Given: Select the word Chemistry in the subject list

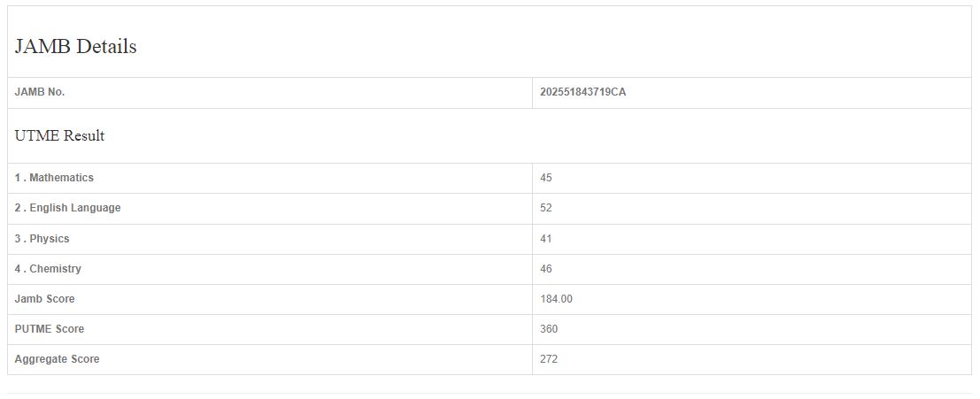Looking at the screenshot, I should pos(55,269).
